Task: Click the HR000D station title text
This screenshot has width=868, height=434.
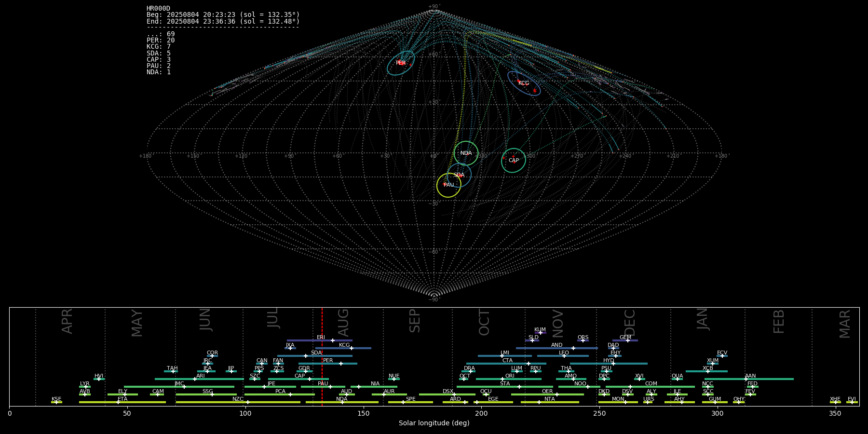Action: tap(158, 9)
